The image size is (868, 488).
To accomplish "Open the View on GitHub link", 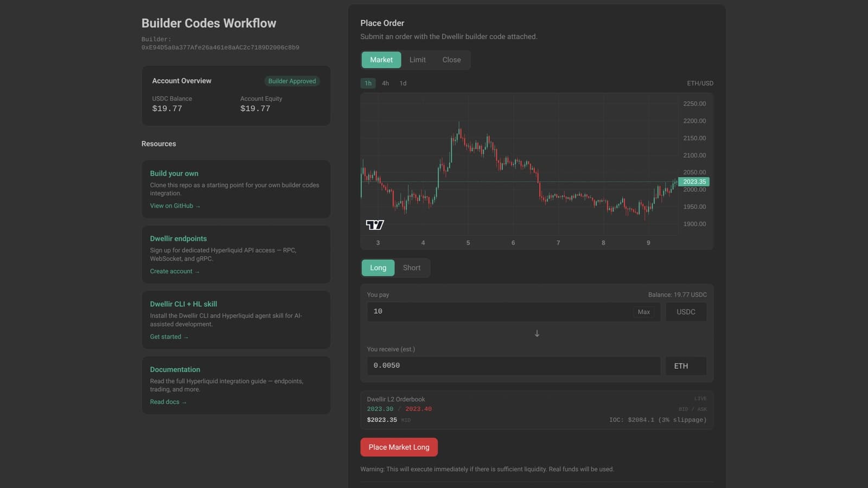I will pyautogui.click(x=175, y=206).
